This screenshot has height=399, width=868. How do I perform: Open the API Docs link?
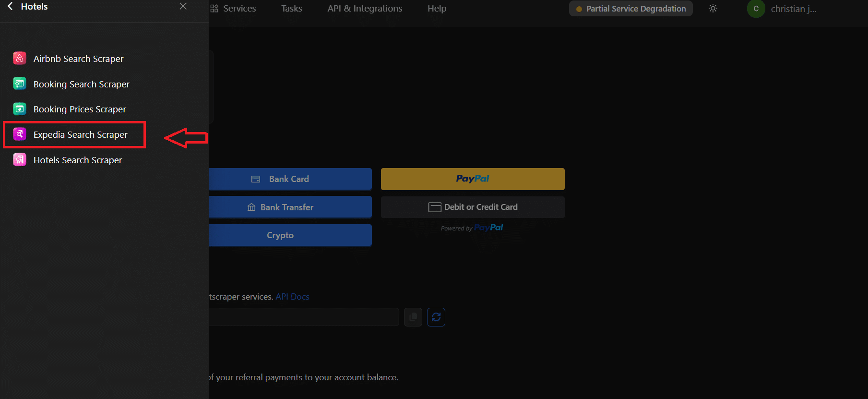[292, 297]
